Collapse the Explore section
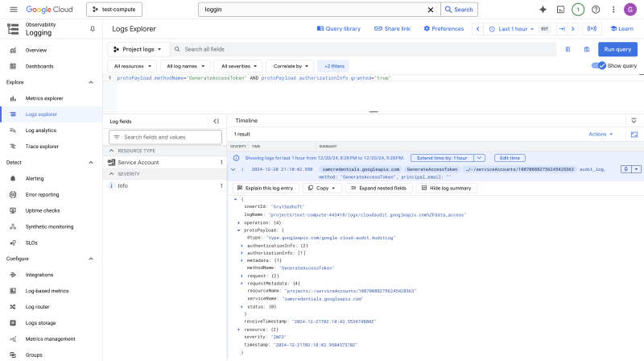Screen dimensions: 644x361 pyautogui.click(x=91, y=82)
